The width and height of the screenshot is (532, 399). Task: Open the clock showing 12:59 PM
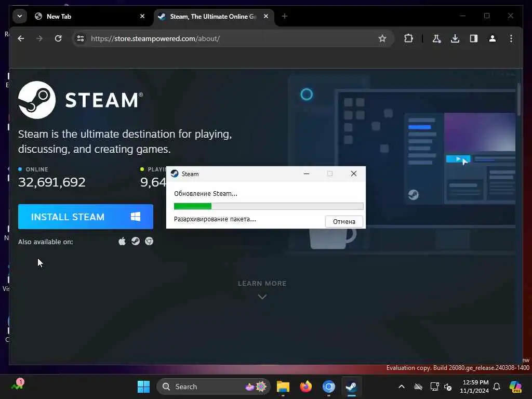click(x=475, y=387)
